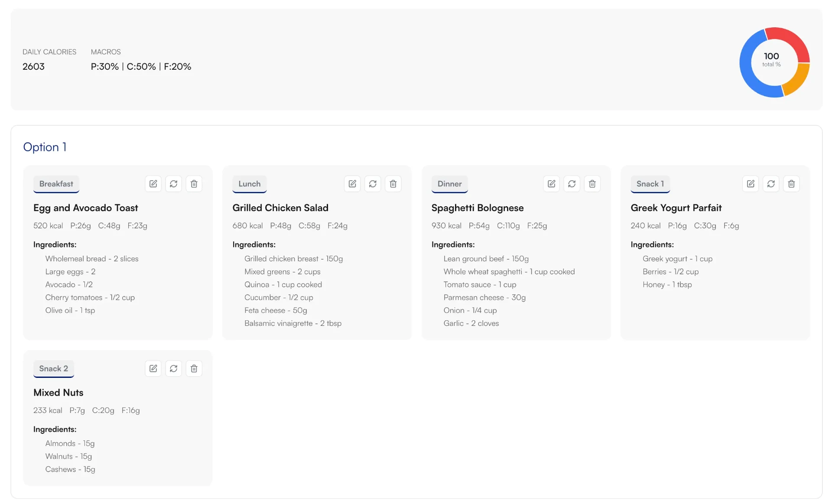832x504 pixels.
Task: Delete the Lunch meal card
Action: point(393,184)
